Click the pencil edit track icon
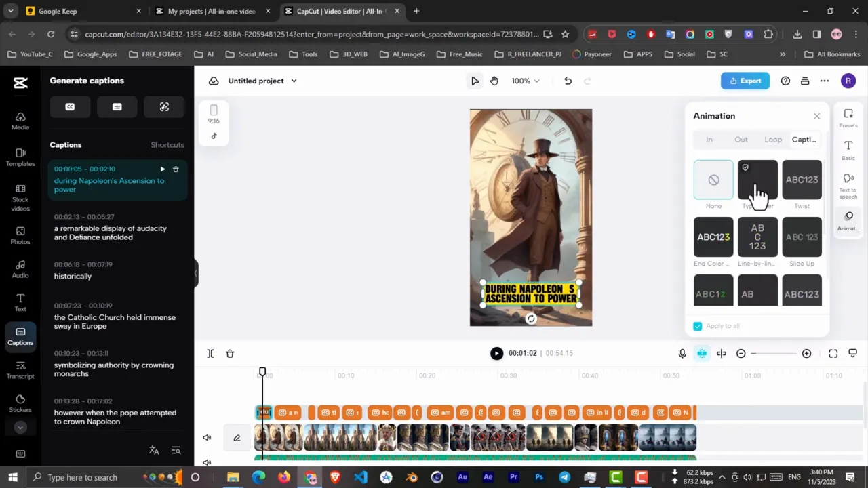Image resolution: width=868 pixels, height=488 pixels. pos(237,438)
